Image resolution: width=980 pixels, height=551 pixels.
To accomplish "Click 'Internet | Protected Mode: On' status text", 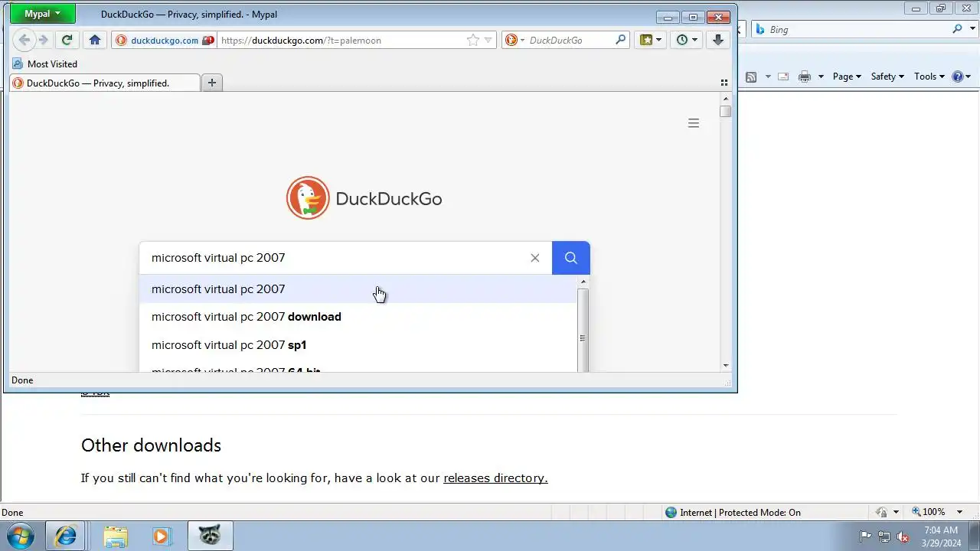I will (740, 513).
